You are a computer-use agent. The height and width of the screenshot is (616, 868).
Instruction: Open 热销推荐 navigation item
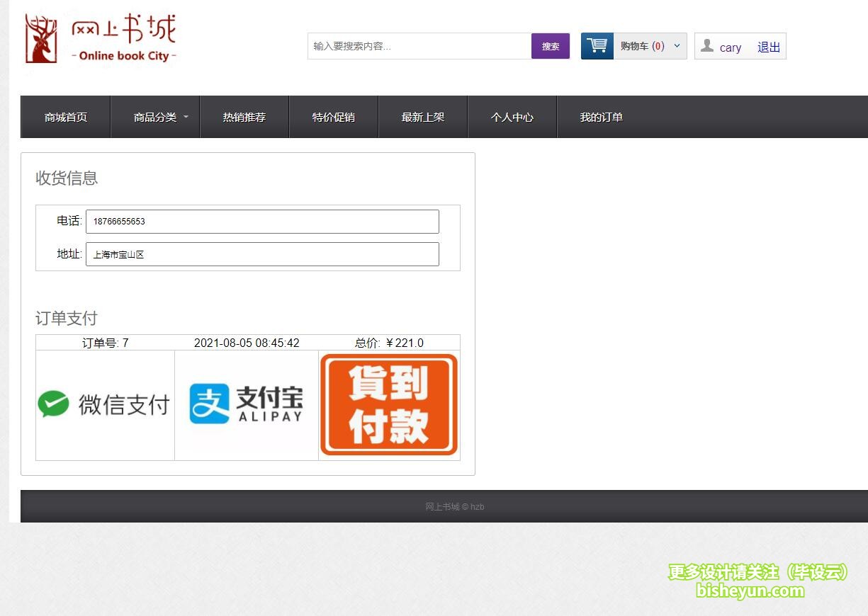tap(244, 117)
